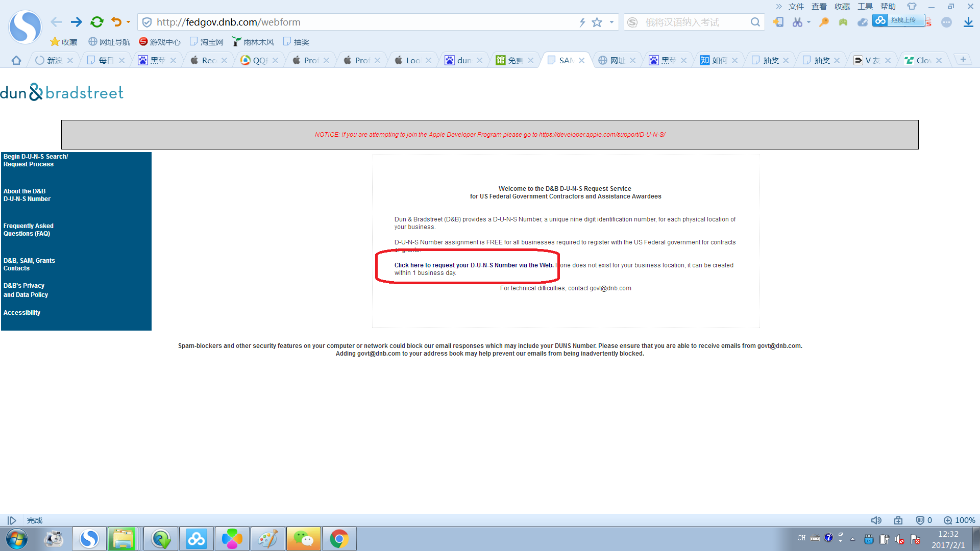Image resolution: width=980 pixels, height=551 pixels.
Task: Open the 工具 menu
Action: click(x=865, y=6)
